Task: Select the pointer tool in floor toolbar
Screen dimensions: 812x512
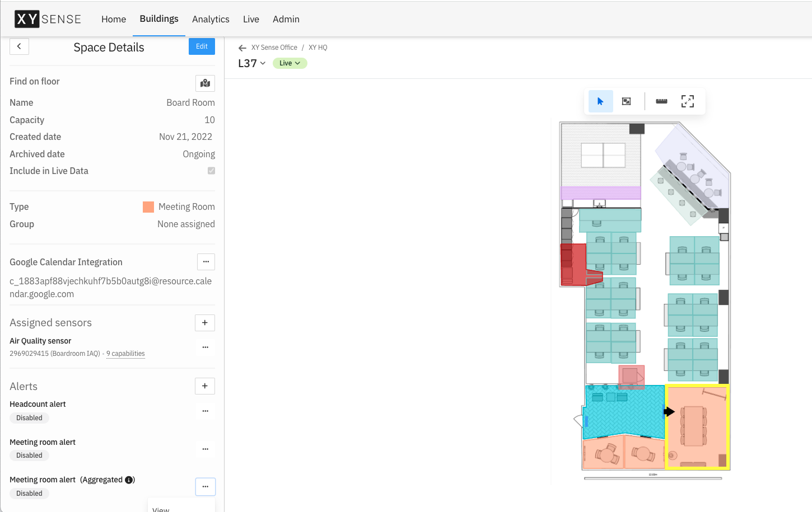Action: [x=600, y=101]
